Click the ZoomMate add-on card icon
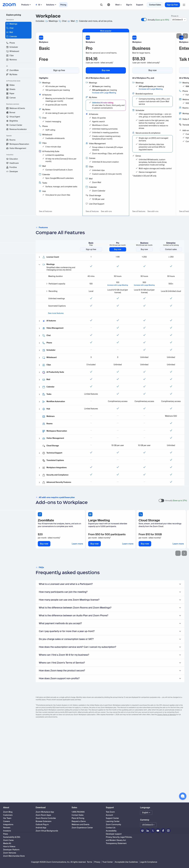189x868 pixels. tap(40, 514)
